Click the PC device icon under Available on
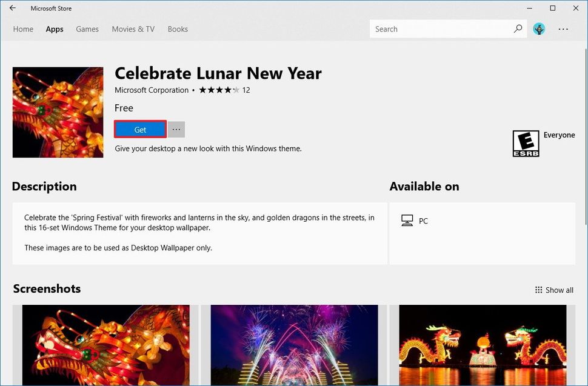The width and height of the screenshot is (588, 386). point(408,220)
